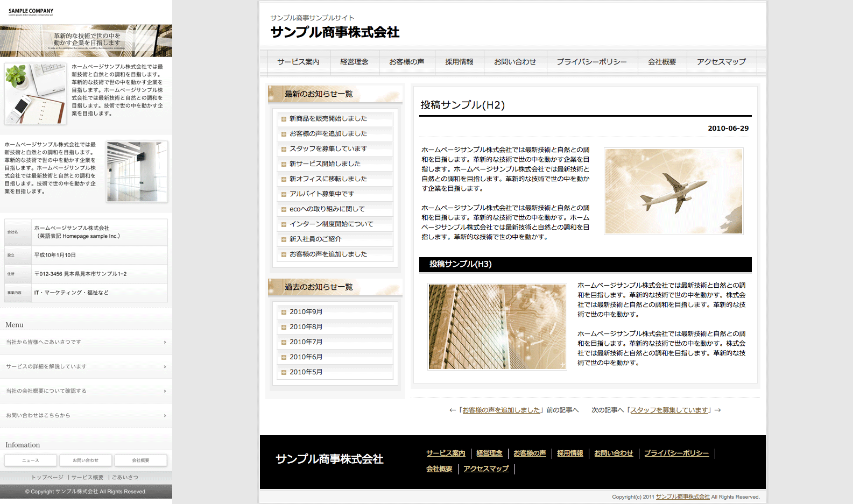The image size is (853, 504).
Task: Click plus icon beside 2010年6月 archive
Action: coord(284,357)
